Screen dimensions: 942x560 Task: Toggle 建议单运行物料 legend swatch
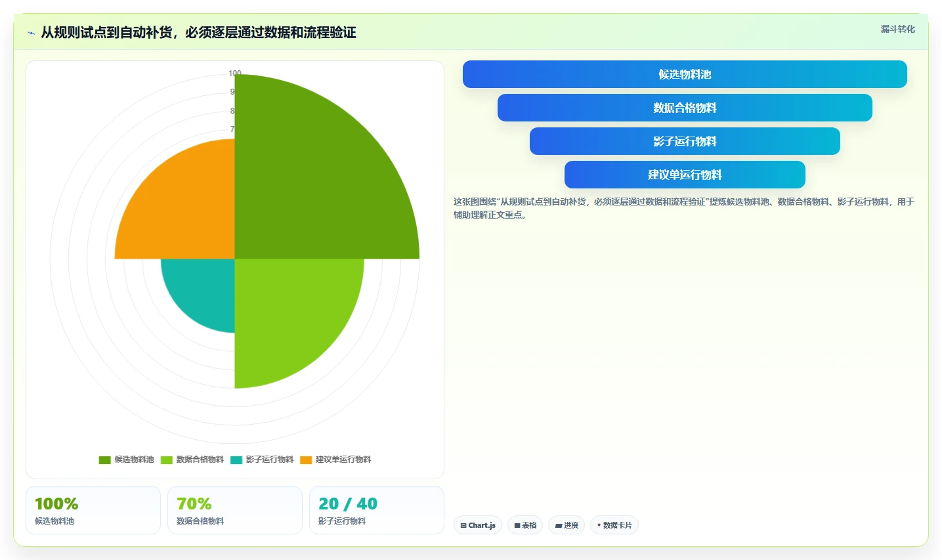coord(306,460)
